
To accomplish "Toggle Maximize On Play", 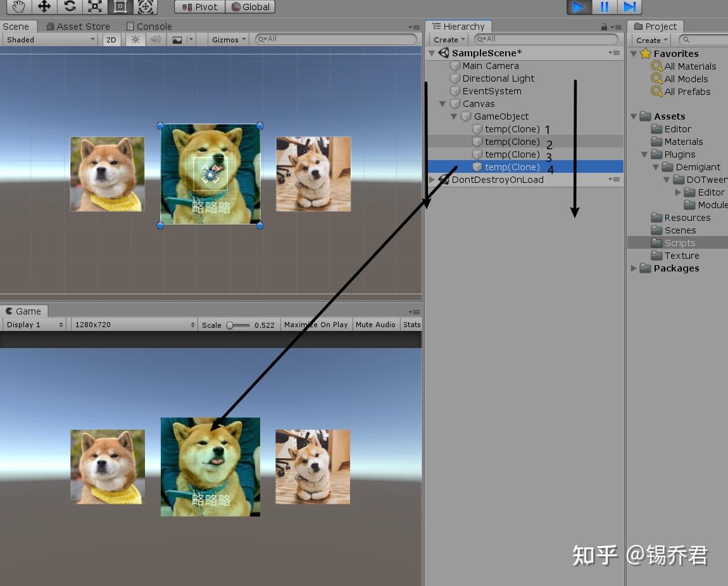I will click(x=316, y=324).
